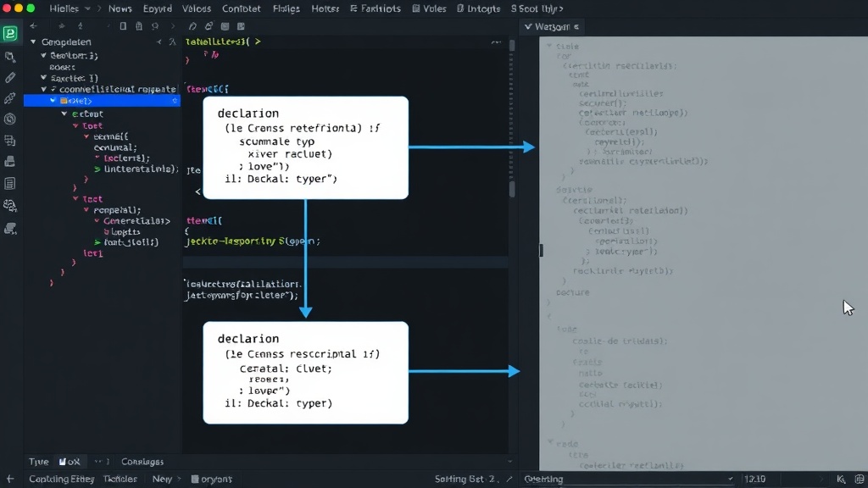Click the oryons item in the status bar
The height and width of the screenshot is (488, 868).
coord(211,480)
